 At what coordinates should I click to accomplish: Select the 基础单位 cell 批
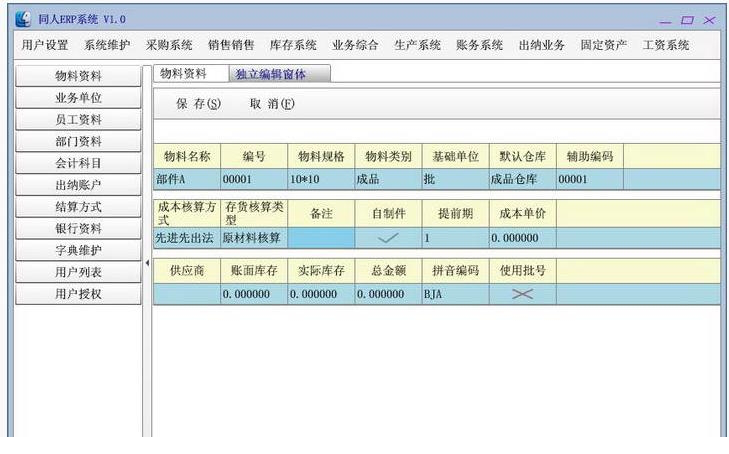point(456,179)
